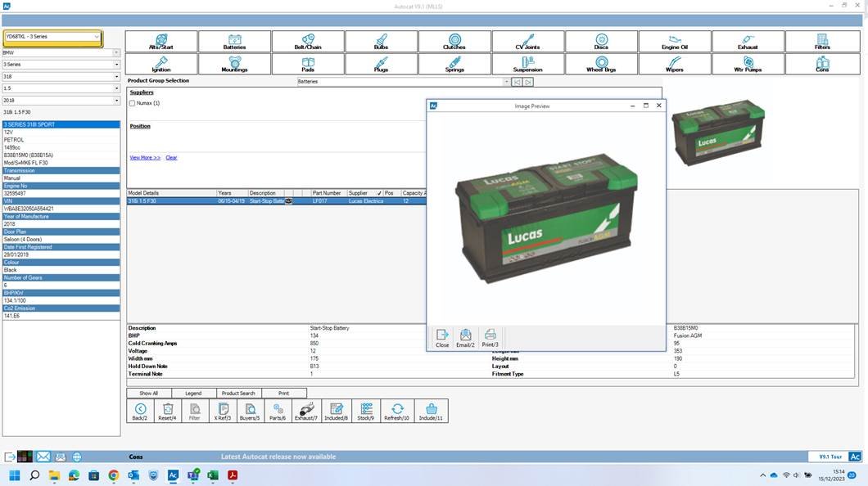Open the Parts/6 tool
Viewport: 868px width, 486px height.
tap(278, 412)
